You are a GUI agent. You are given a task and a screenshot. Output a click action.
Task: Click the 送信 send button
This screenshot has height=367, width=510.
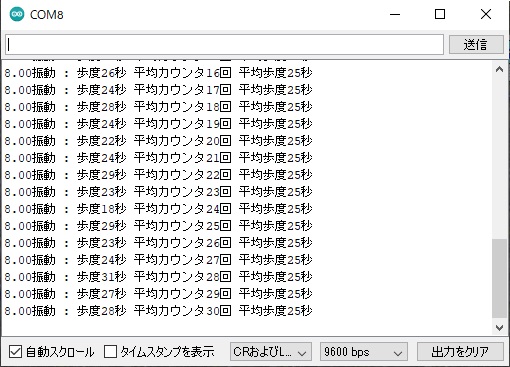[x=476, y=45]
